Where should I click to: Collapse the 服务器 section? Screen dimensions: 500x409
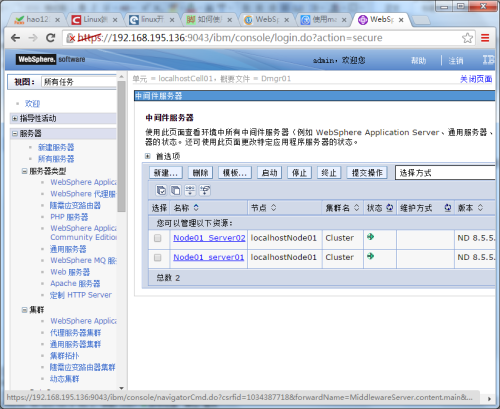(15, 134)
